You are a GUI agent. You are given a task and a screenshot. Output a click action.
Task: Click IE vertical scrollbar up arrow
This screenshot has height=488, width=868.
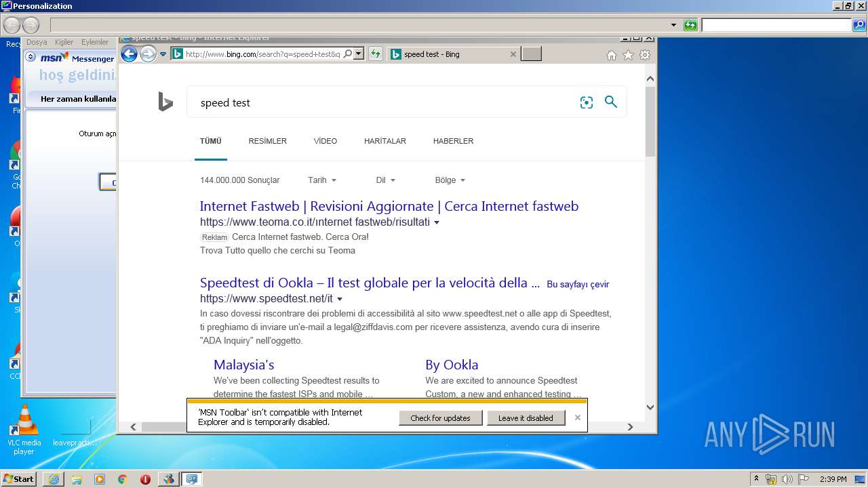coord(650,79)
